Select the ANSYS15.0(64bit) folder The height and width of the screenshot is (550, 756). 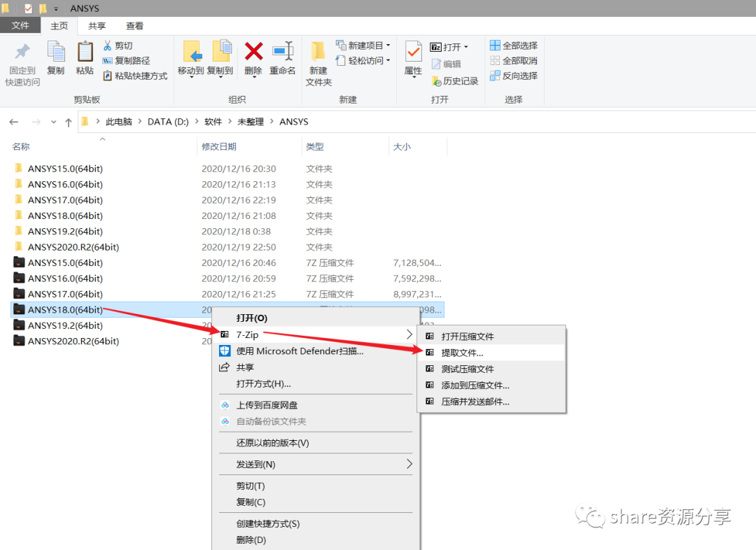65,169
